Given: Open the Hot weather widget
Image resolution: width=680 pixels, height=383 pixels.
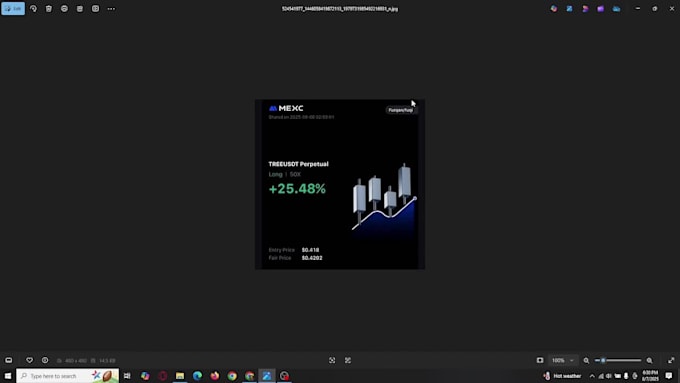Looking at the screenshot, I should point(562,376).
